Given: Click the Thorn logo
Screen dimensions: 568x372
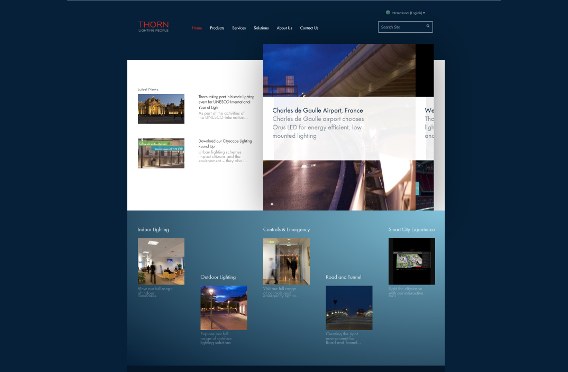Looking at the screenshot, I should 153,26.
